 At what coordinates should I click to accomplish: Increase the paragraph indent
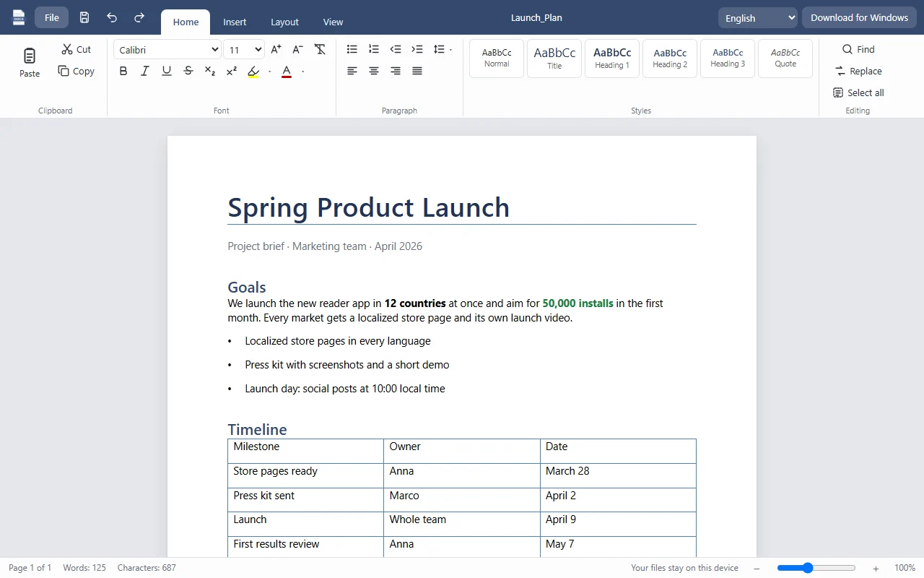click(x=417, y=49)
